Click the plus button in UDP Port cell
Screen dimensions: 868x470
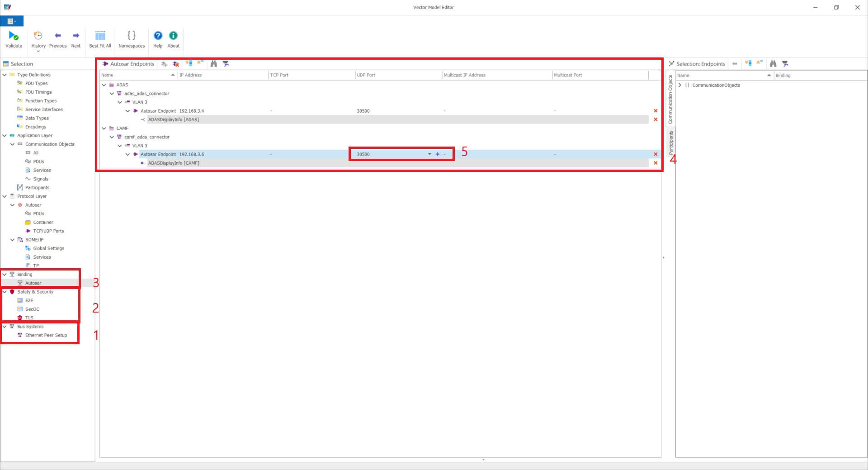click(x=437, y=154)
